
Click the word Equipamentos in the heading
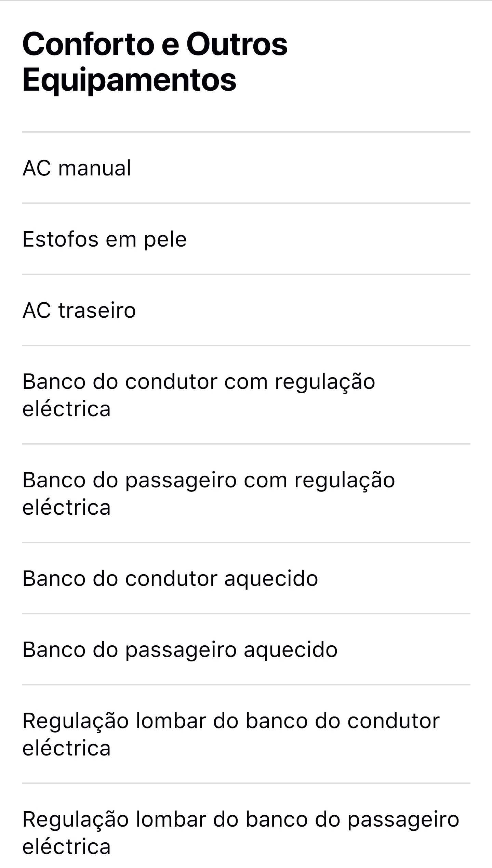tap(129, 80)
